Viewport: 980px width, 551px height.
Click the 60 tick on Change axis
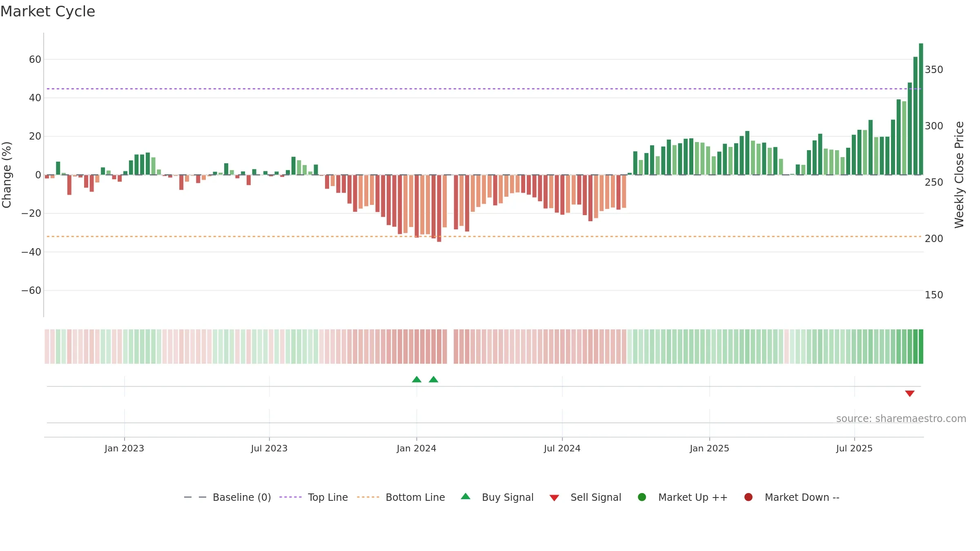pos(35,60)
